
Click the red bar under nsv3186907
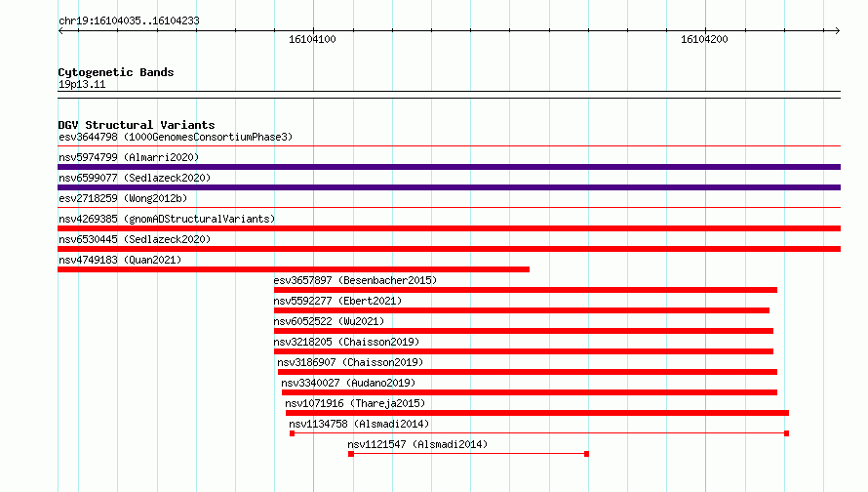coord(528,372)
